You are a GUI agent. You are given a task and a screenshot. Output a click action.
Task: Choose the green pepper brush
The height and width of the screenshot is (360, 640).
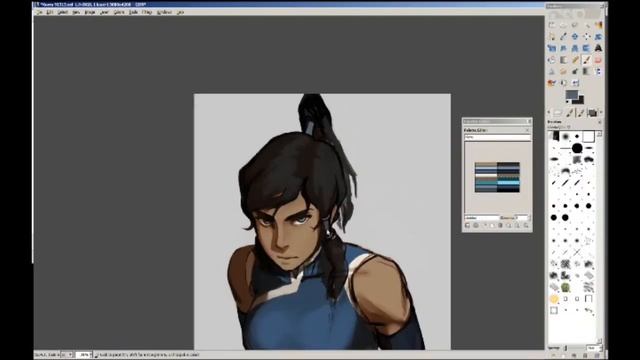[x=565, y=287]
